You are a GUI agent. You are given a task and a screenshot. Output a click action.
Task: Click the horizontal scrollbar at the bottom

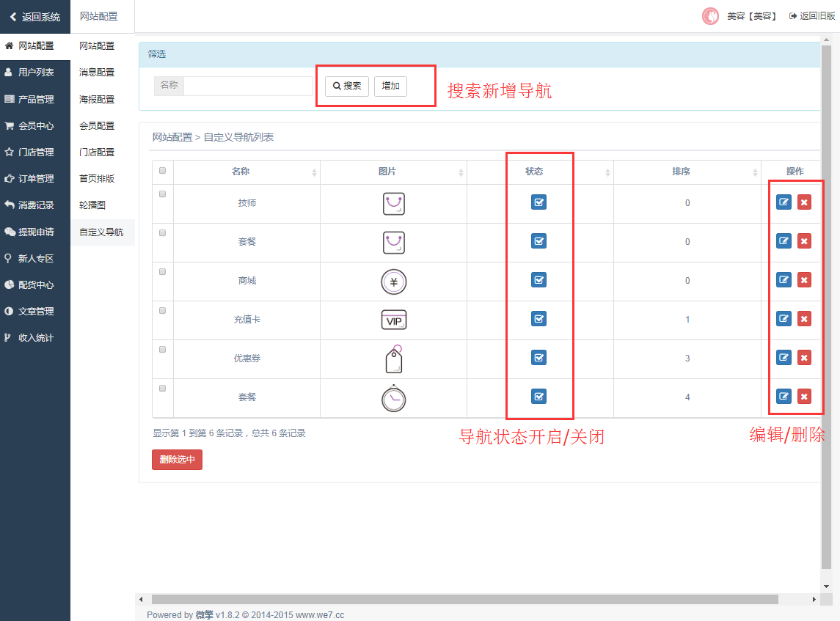(x=464, y=600)
